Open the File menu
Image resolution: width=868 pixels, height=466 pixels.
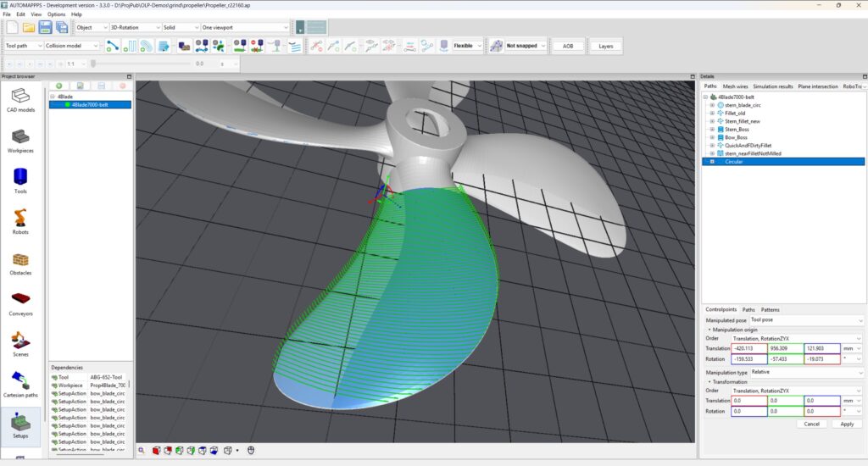tap(7, 14)
